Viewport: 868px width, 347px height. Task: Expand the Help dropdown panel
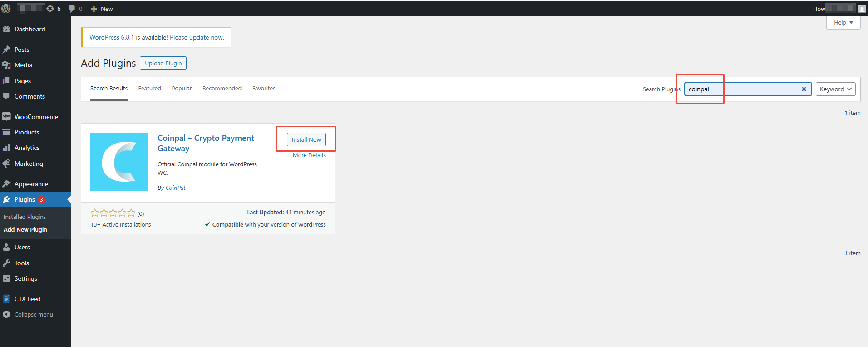(843, 23)
